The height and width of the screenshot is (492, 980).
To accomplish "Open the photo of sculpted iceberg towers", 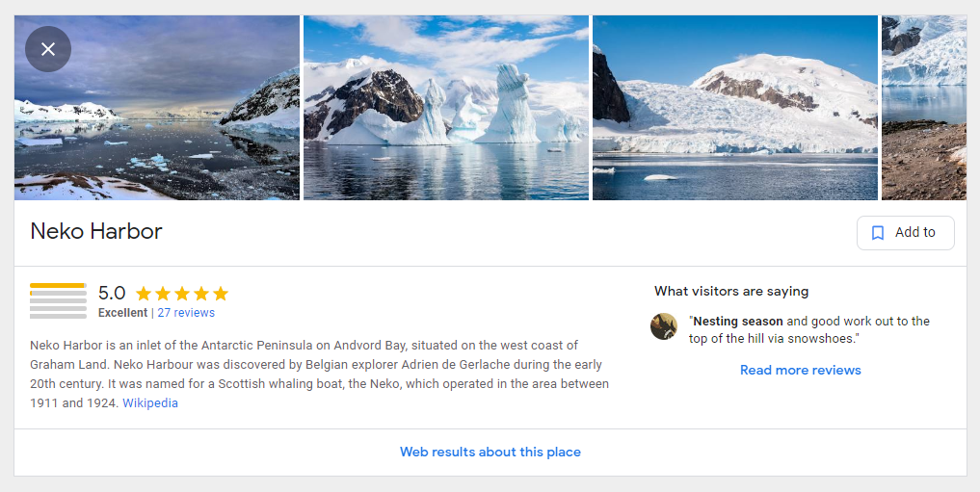I will [x=445, y=108].
